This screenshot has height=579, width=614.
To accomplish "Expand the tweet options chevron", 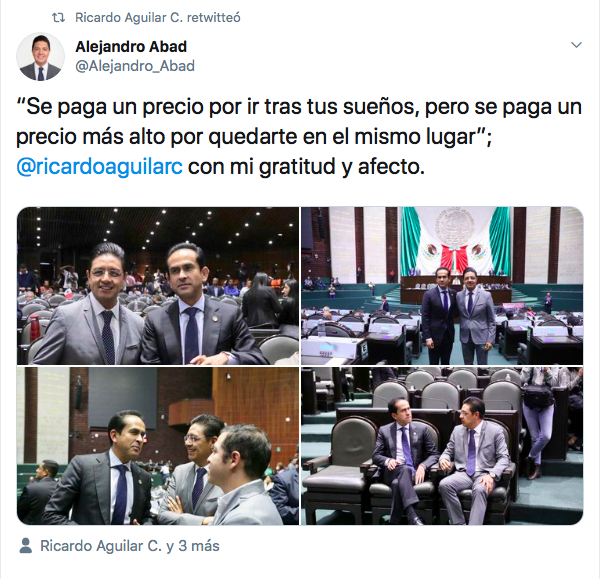I will click(576, 45).
